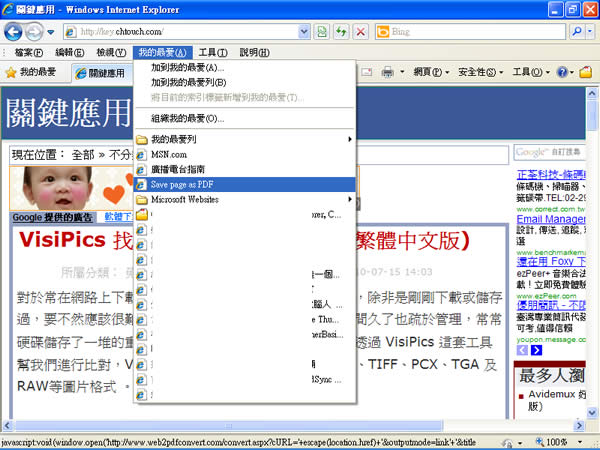Click the Read Mail toolbar icon
The image size is (600, 450).
[366, 72]
